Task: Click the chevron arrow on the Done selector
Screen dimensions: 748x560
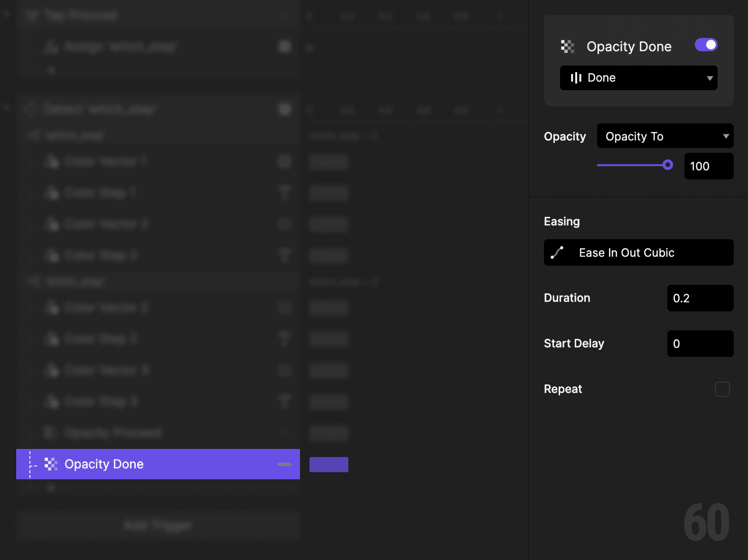Action: point(710,78)
